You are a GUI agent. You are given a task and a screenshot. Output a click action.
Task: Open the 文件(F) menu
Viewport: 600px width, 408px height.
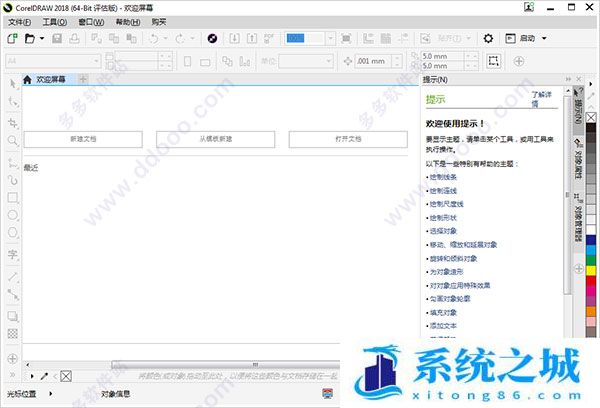pyautogui.click(x=20, y=22)
